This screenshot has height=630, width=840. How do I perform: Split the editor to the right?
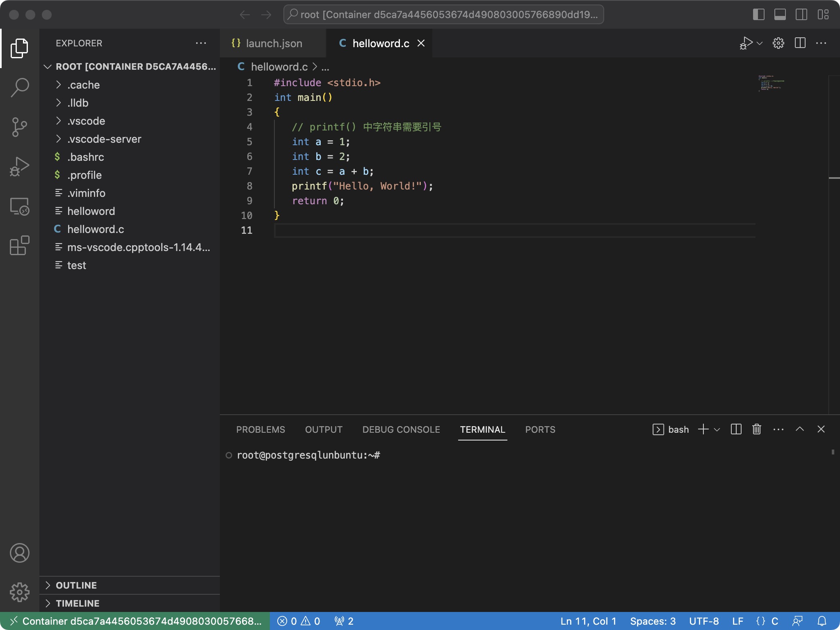point(800,43)
